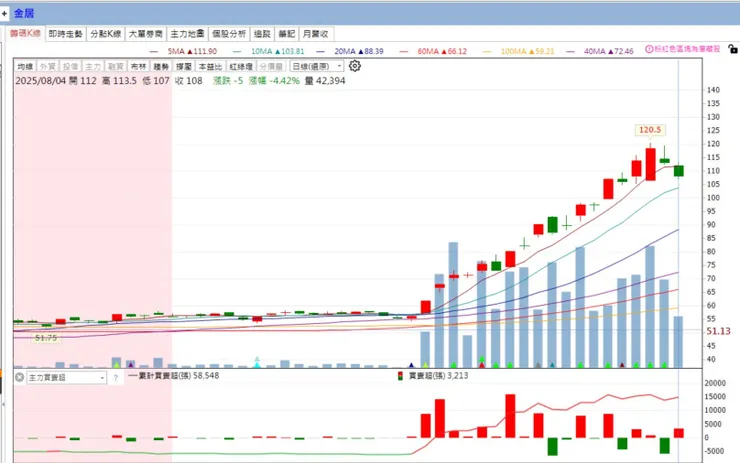Switch to the 主力地圖 tab
The image size is (740, 463).
click(x=187, y=34)
